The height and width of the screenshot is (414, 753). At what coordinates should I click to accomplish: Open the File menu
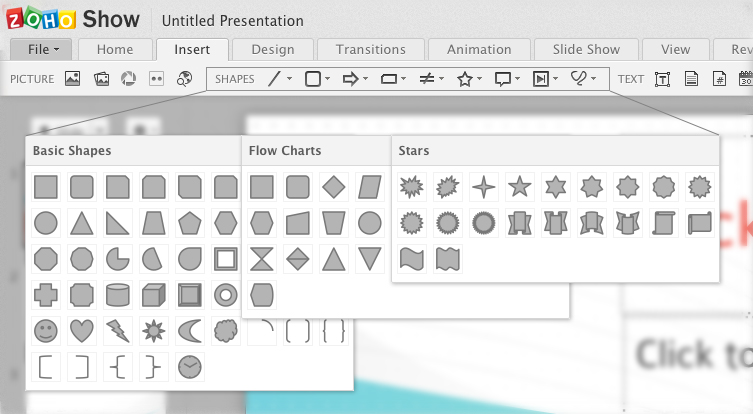click(x=43, y=49)
